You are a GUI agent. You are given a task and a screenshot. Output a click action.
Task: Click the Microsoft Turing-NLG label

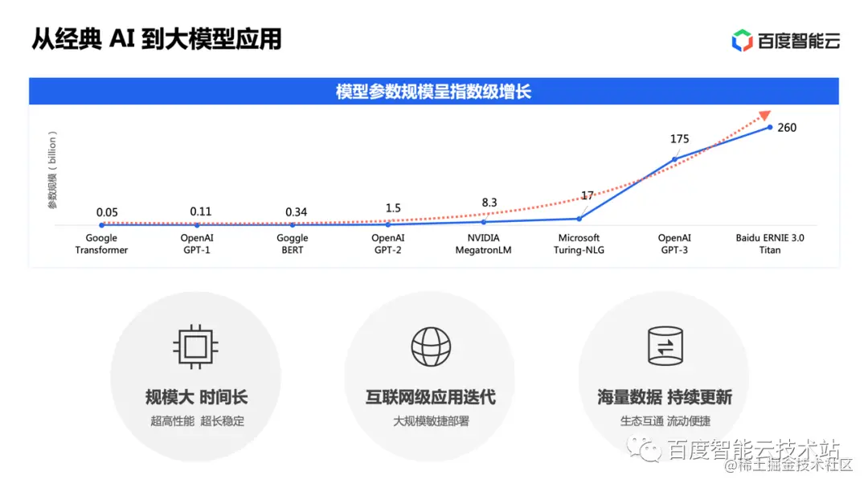(x=579, y=244)
